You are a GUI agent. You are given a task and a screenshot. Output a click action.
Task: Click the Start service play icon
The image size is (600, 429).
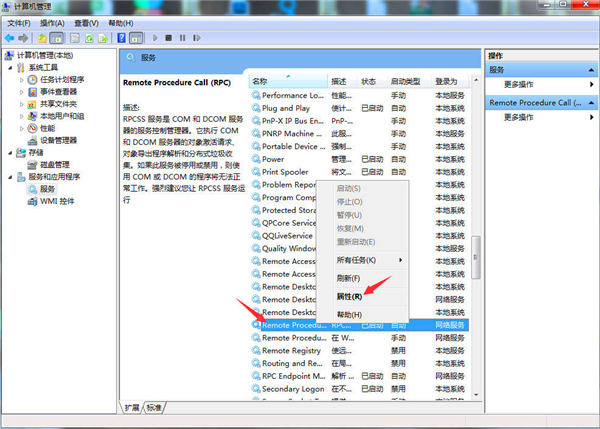pos(155,38)
